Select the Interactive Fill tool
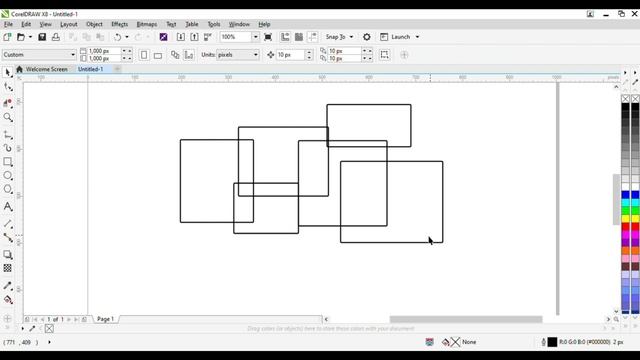 pos(8,300)
